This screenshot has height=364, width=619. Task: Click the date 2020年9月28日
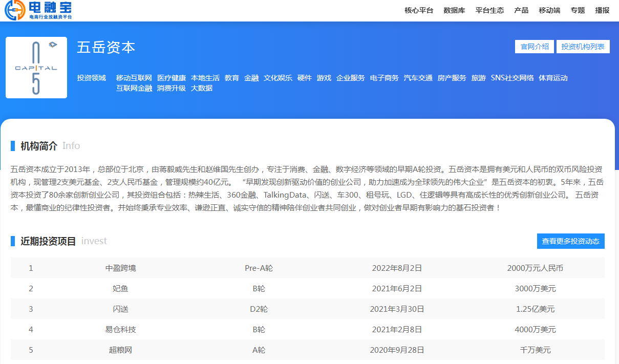click(397, 350)
